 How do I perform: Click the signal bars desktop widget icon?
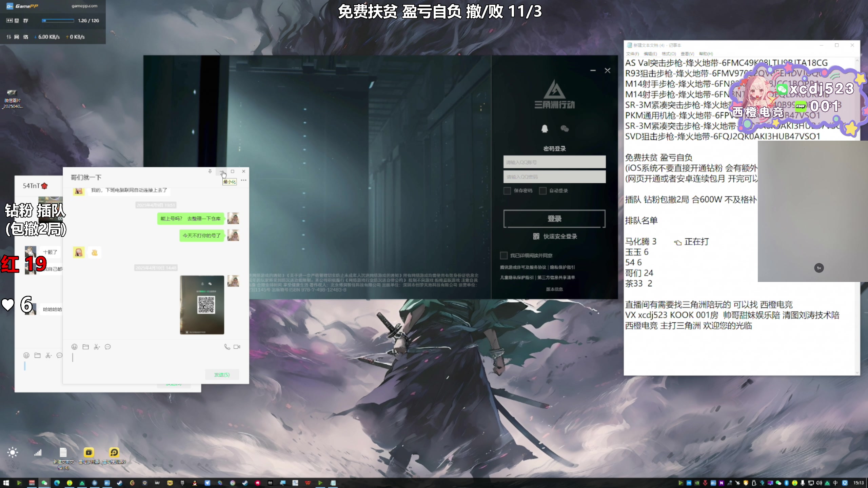[x=38, y=452]
